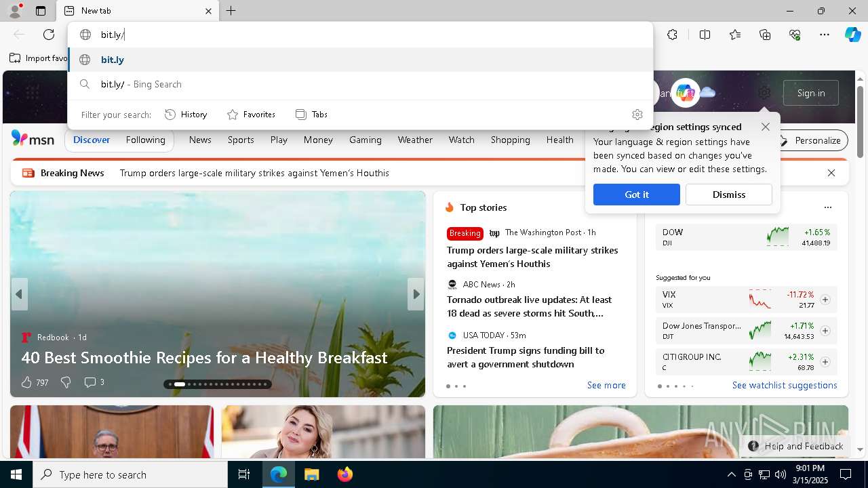The width and height of the screenshot is (868, 488).
Task: Open the Extensions puzzle icon
Action: tap(672, 35)
